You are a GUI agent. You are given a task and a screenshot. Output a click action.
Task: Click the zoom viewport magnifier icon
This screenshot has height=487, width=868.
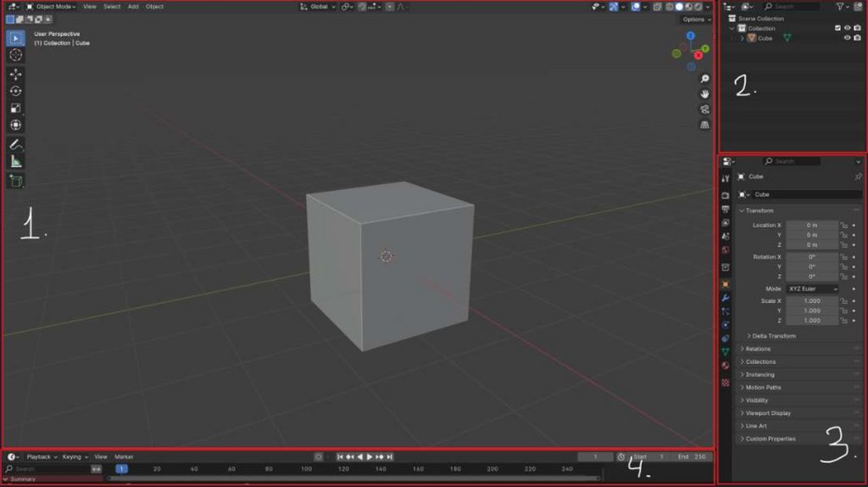pos(704,79)
